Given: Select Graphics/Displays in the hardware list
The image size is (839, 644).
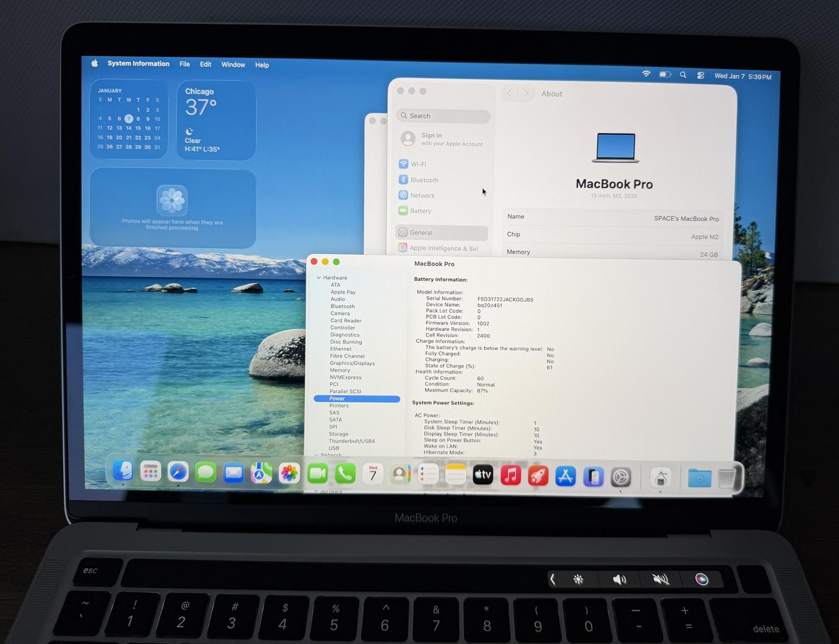Looking at the screenshot, I should pyautogui.click(x=352, y=363).
